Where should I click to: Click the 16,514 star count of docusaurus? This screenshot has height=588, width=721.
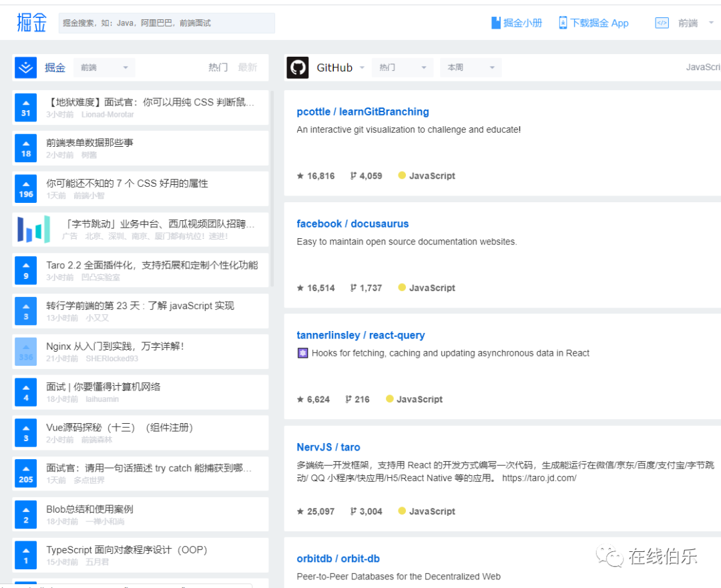click(316, 288)
